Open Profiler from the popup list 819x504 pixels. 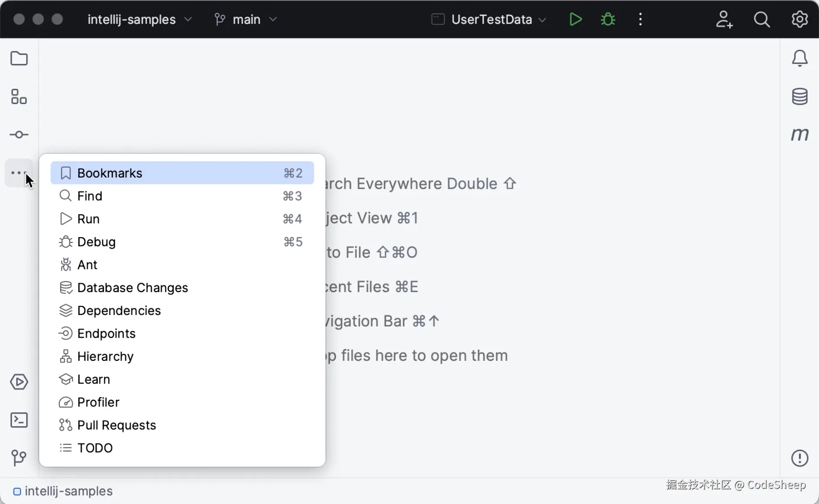point(182,402)
